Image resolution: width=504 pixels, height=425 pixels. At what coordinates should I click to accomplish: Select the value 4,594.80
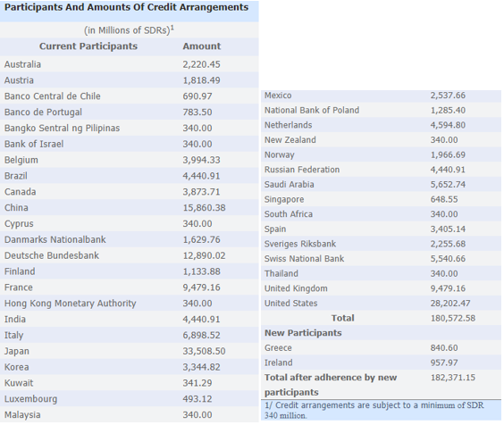(x=448, y=125)
